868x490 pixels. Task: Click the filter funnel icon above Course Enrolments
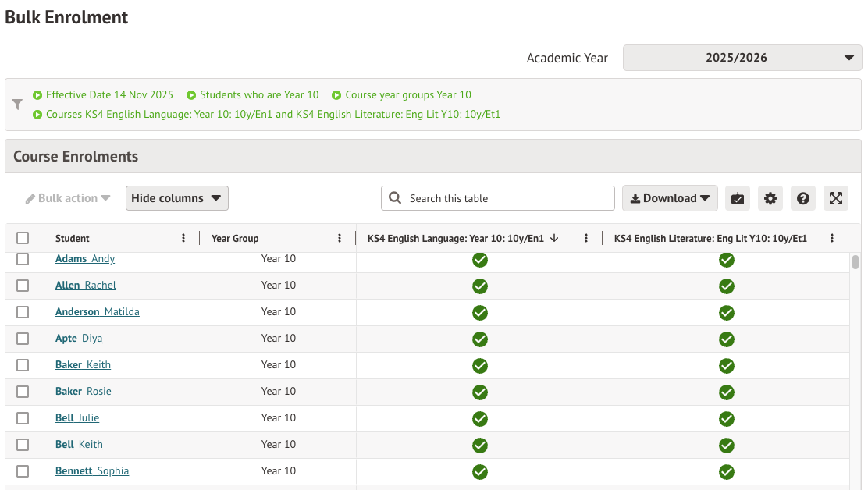[16, 104]
